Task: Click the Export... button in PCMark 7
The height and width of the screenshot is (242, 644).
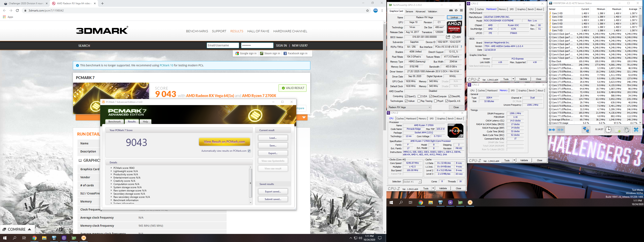Action: [273, 153]
